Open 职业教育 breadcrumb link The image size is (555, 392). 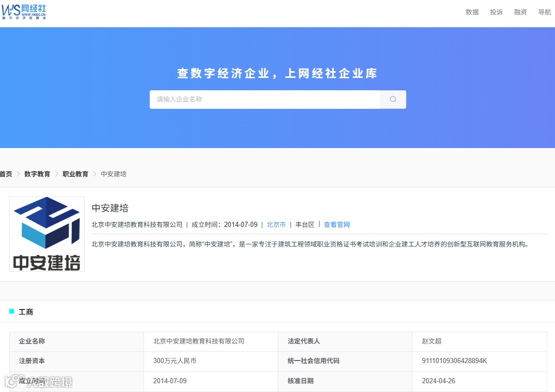pyautogui.click(x=75, y=174)
